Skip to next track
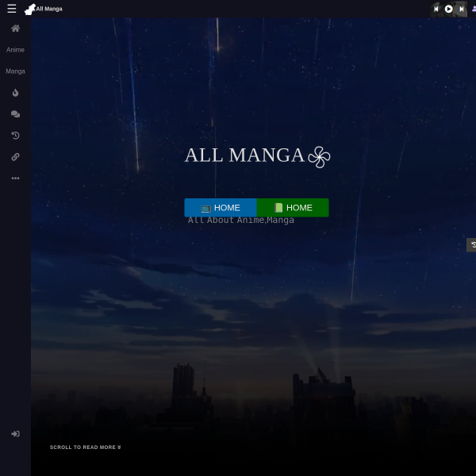This screenshot has width=476, height=476. coord(462,9)
